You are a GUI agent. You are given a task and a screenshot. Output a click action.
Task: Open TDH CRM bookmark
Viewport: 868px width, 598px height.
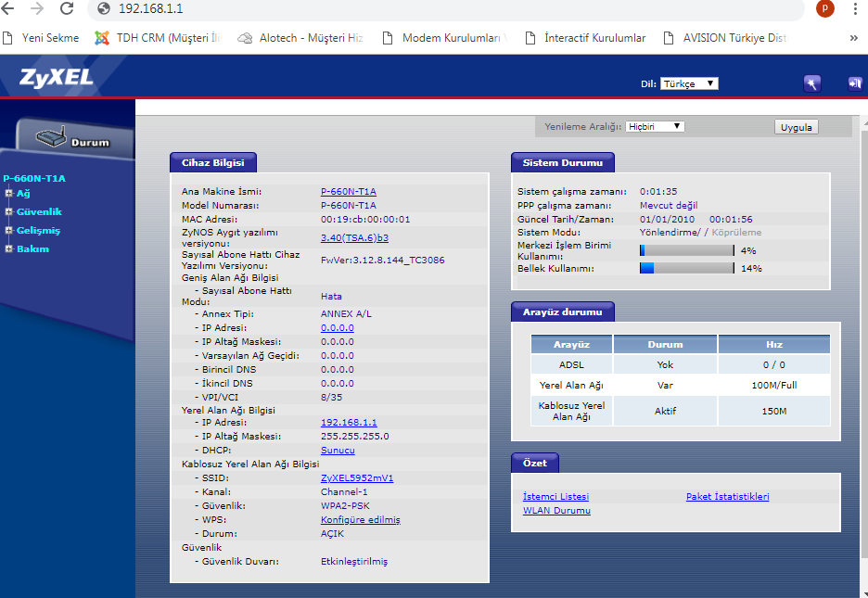point(159,38)
